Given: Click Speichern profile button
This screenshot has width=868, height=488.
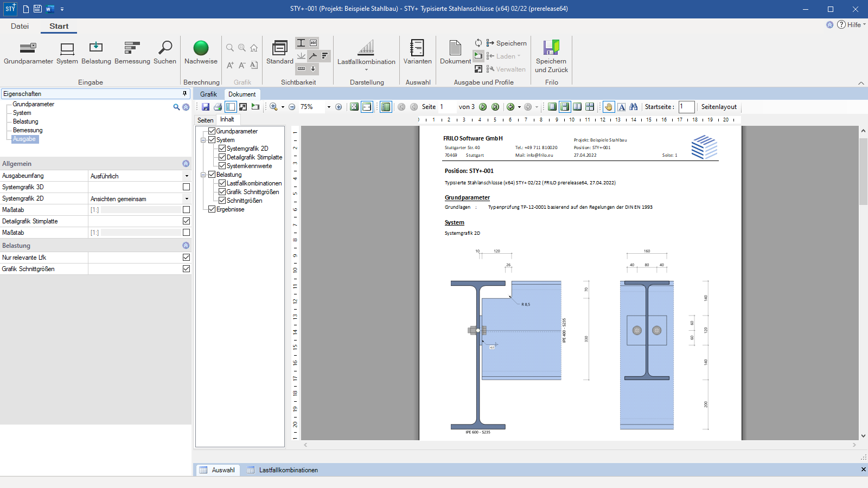Looking at the screenshot, I should [507, 43].
